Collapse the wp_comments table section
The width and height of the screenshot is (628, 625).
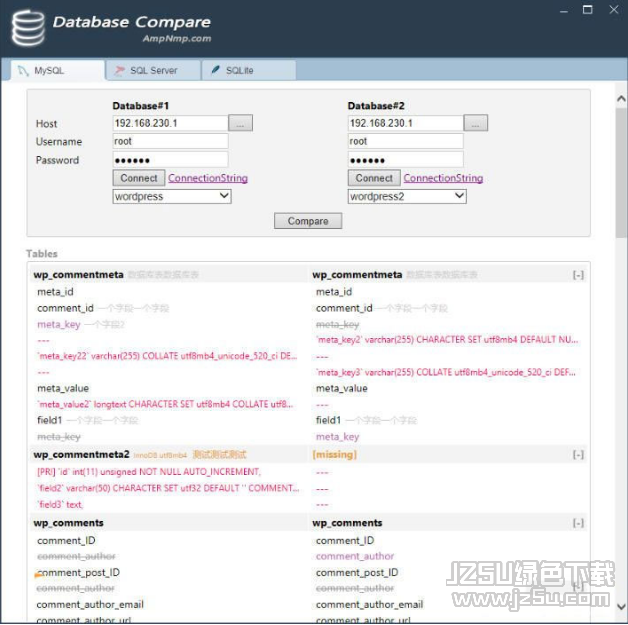tap(578, 523)
